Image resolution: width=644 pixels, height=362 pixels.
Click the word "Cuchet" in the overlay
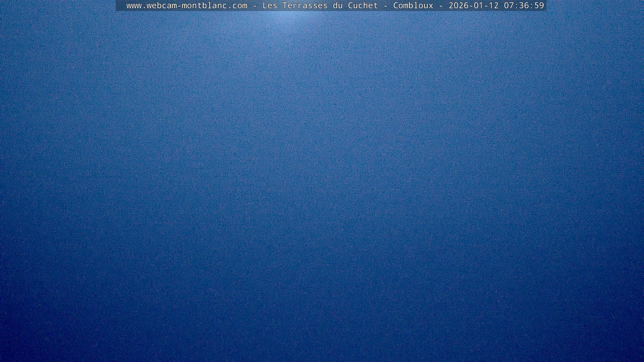pos(363,6)
